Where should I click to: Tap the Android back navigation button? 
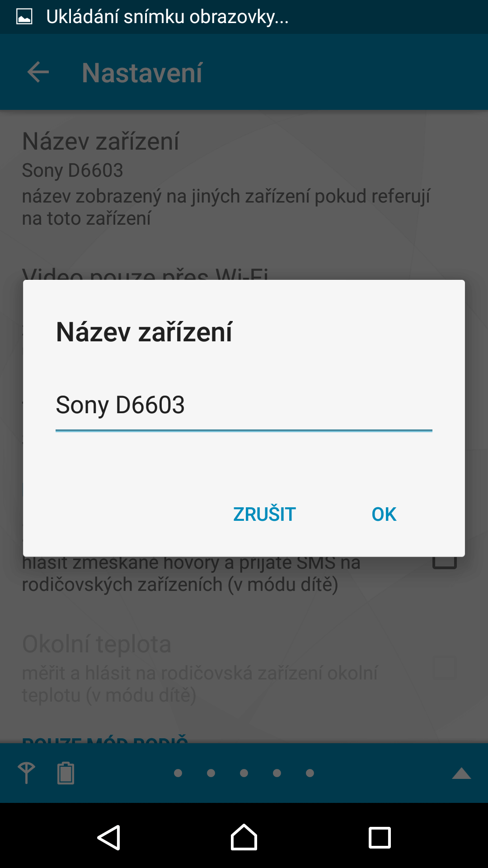109,838
